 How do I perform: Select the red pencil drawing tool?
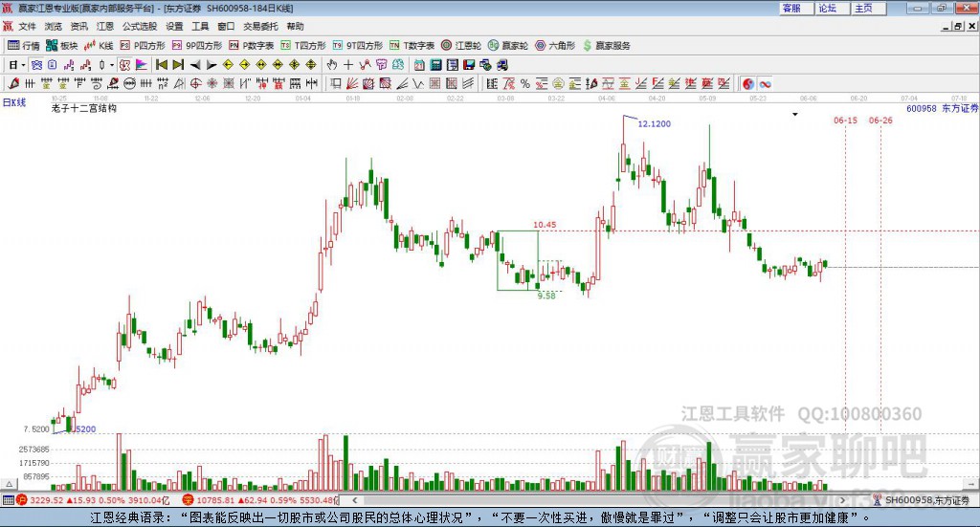point(13,83)
